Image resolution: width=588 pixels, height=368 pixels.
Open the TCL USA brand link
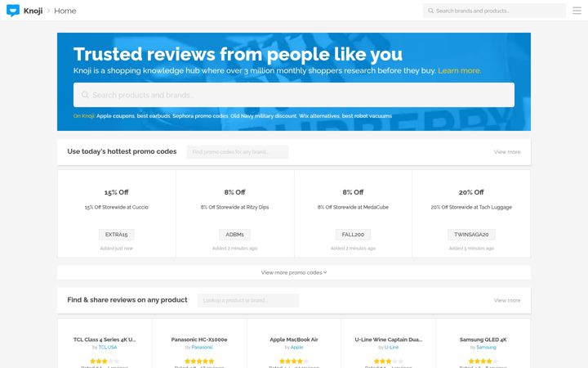pos(108,348)
